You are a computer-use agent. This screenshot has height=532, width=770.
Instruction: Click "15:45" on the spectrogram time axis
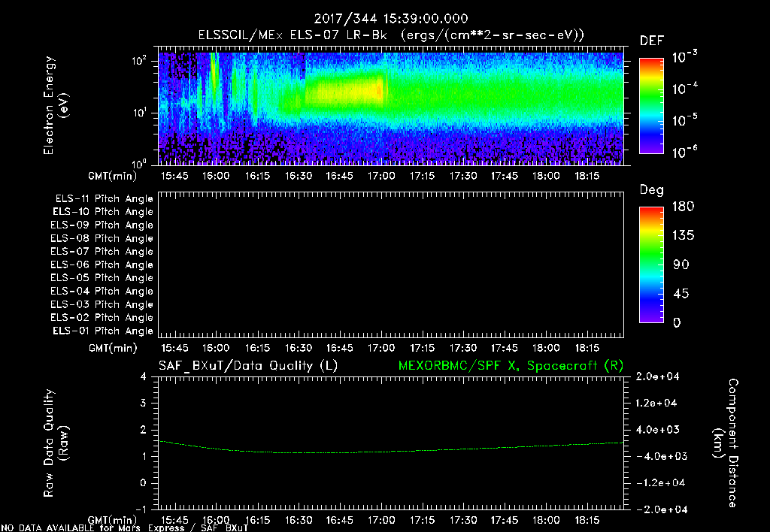click(x=174, y=176)
